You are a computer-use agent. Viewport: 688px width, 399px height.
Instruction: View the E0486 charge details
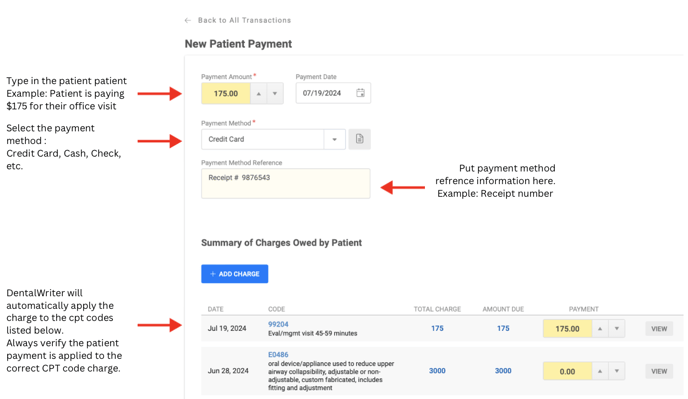(659, 371)
